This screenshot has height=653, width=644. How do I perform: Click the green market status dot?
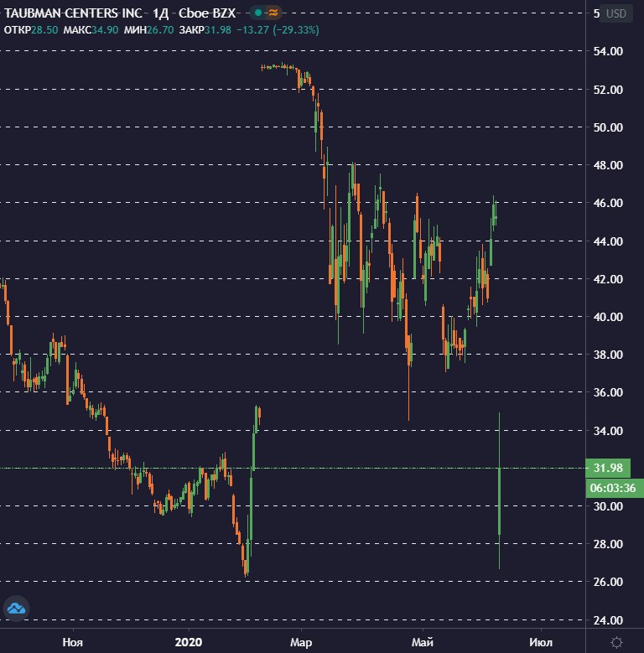pos(258,13)
